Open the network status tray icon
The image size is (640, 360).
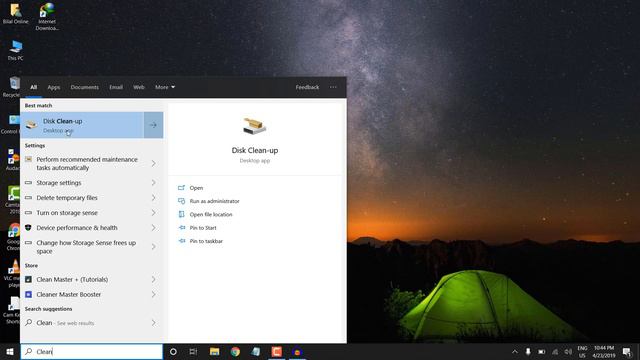[555, 351]
